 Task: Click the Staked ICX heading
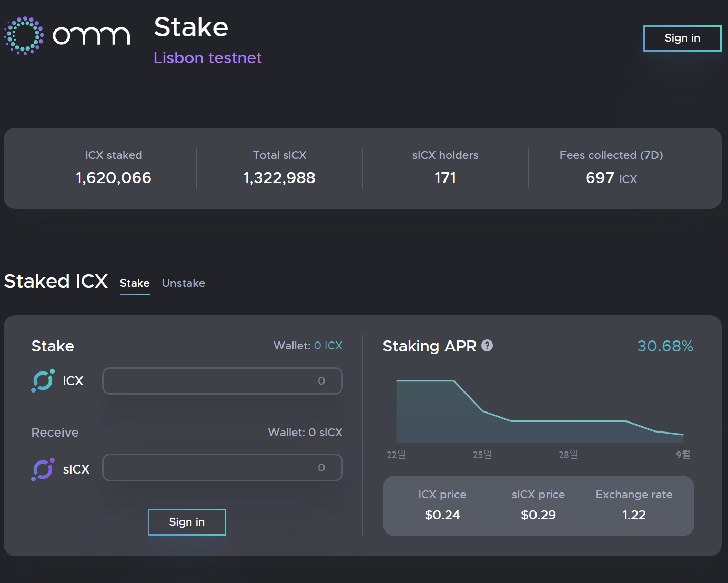[x=56, y=282]
